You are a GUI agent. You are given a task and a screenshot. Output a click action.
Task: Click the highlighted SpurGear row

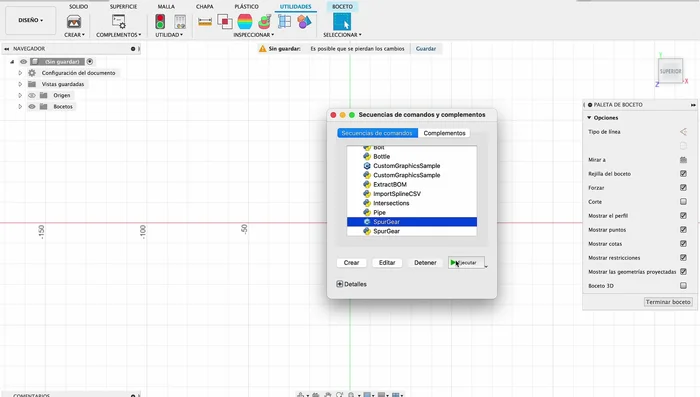tap(412, 222)
